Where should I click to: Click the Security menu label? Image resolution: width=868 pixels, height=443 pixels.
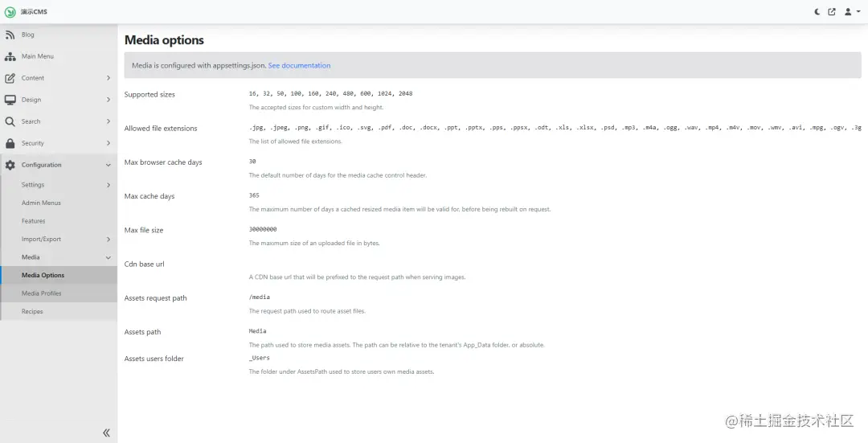pyautogui.click(x=33, y=143)
